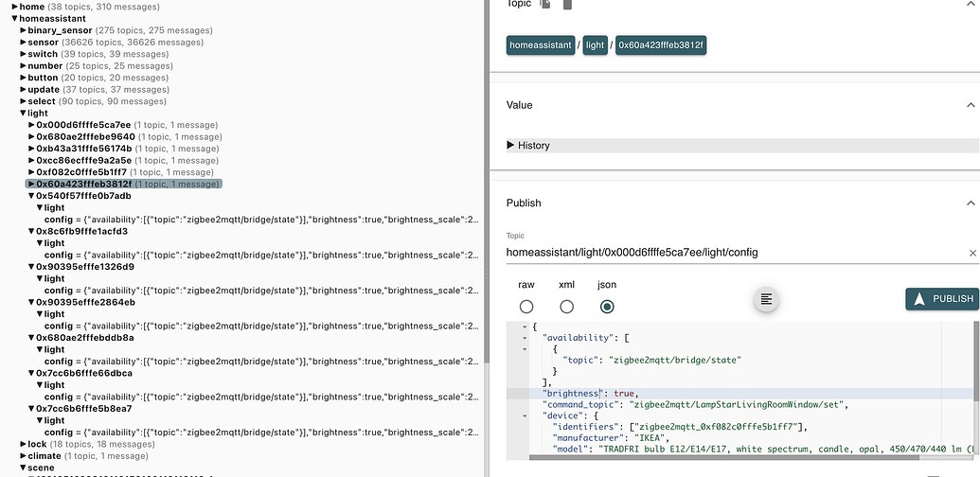The image size is (980, 477).
Task: Collapse the 0x7cc6b6fffe5b8ea7 topic node
Action: click(x=31, y=410)
